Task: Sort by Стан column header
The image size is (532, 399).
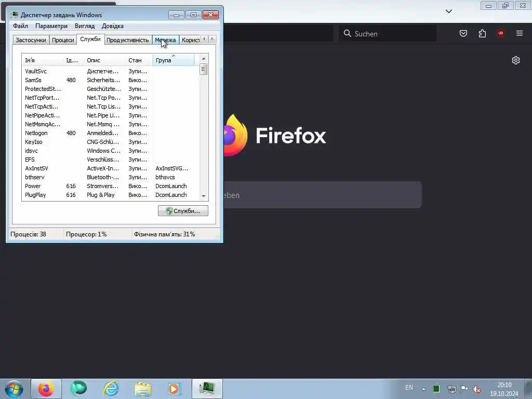Action: tap(139, 60)
